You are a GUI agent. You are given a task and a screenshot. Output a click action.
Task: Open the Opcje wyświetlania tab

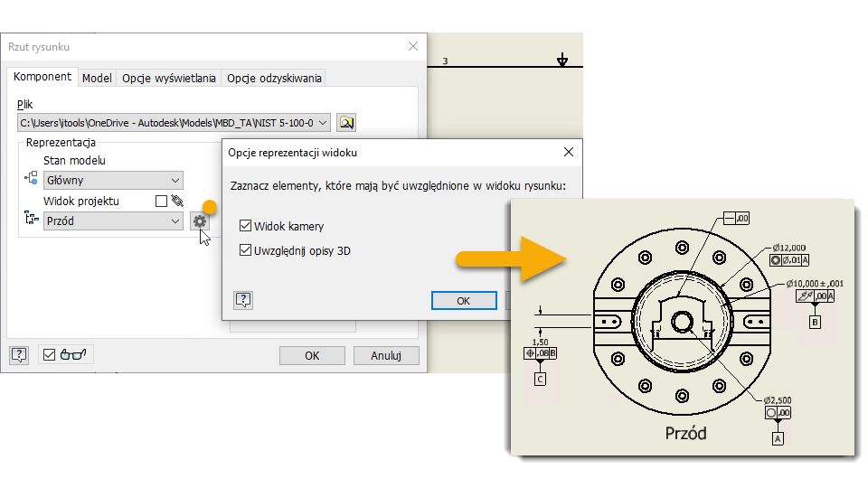click(169, 78)
